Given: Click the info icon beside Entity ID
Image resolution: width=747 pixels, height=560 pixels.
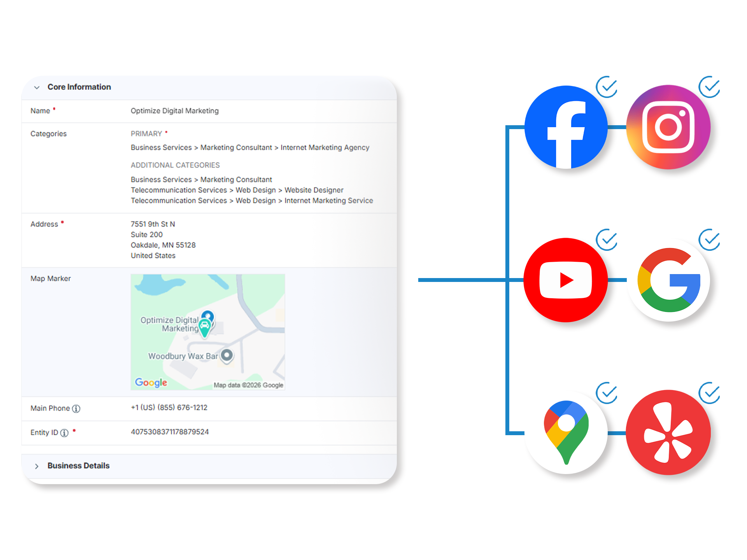Looking at the screenshot, I should (65, 433).
